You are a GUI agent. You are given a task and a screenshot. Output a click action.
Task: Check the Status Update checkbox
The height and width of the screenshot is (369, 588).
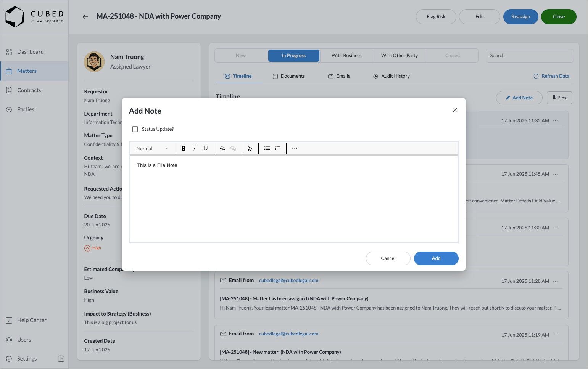click(x=135, y=129)
